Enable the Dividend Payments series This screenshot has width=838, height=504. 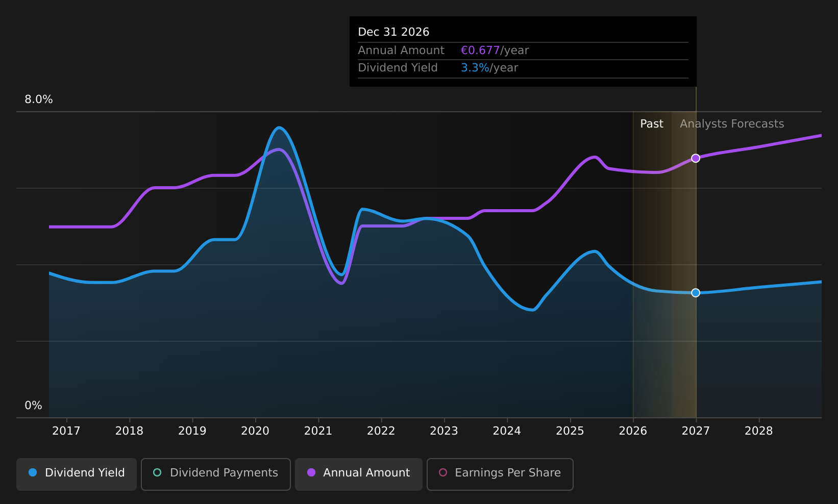pyautogui.click(x=216, y=474)
